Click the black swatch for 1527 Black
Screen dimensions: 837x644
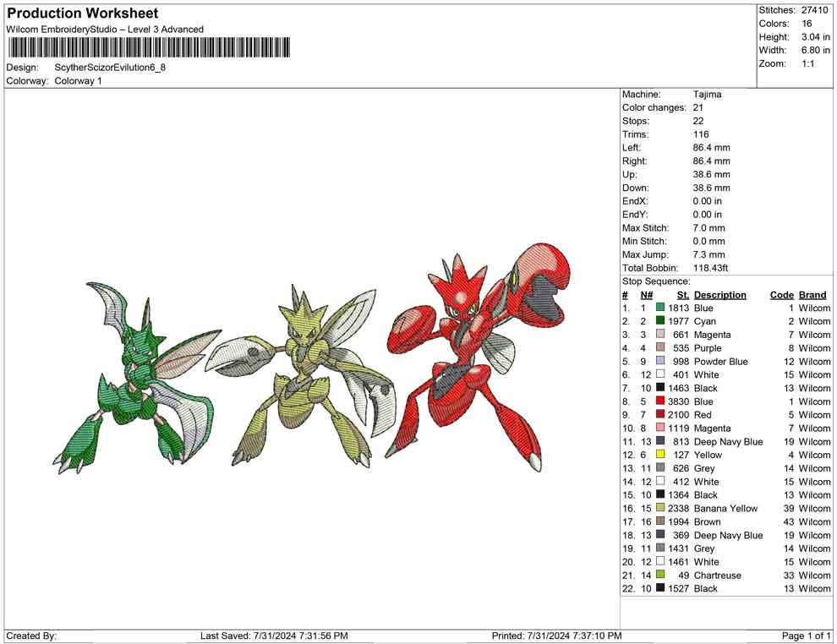point(660,588)
